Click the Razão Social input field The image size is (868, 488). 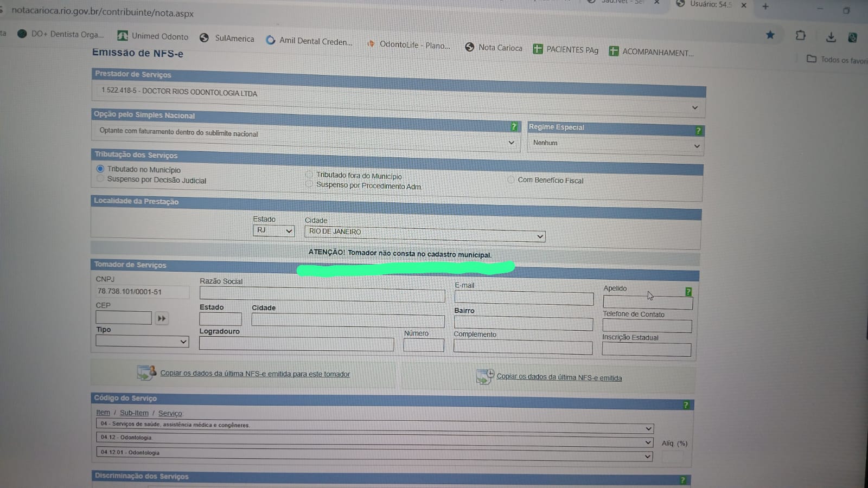click(322, 294)
